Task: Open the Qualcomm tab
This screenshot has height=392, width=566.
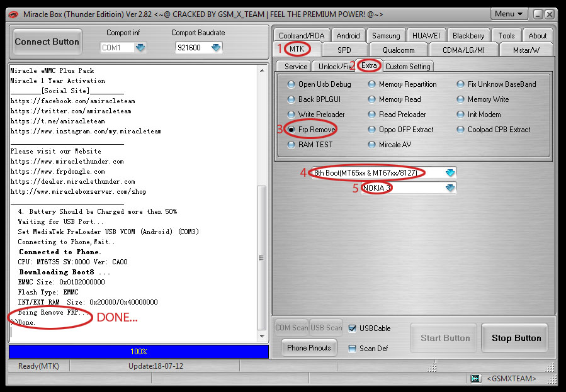Action: pos(399,50)
